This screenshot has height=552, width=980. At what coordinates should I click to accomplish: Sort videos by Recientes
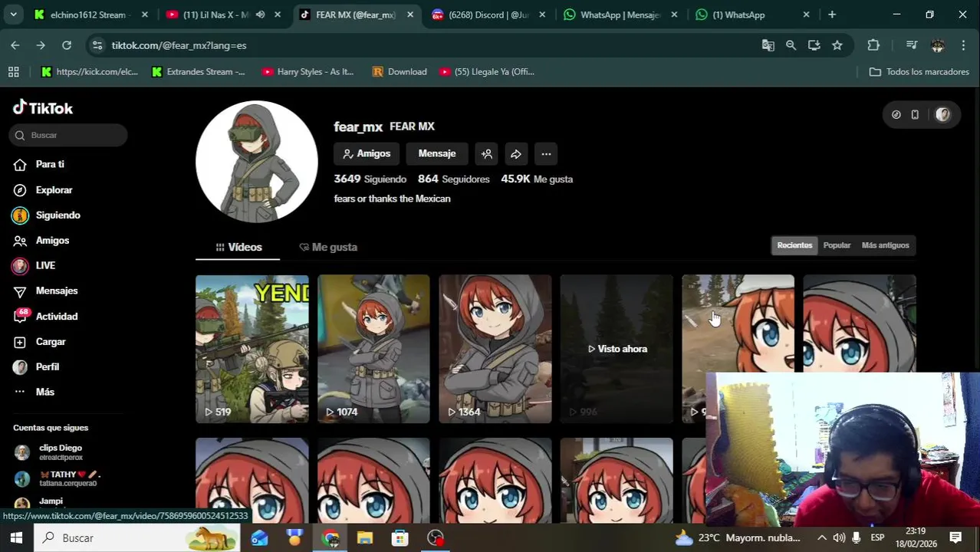point(794,245)
